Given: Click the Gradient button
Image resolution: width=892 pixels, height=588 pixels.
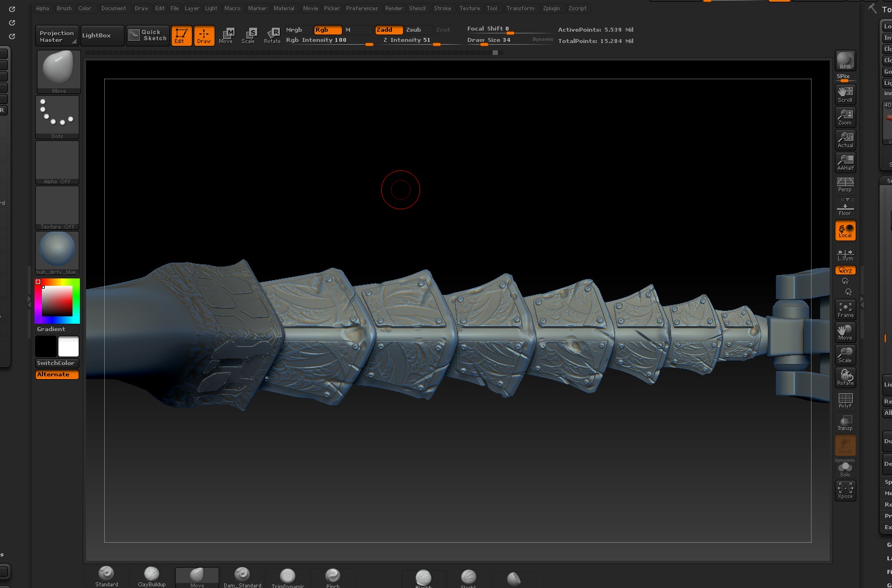Looking at the screenshot, I should click(x=57, y=329).
